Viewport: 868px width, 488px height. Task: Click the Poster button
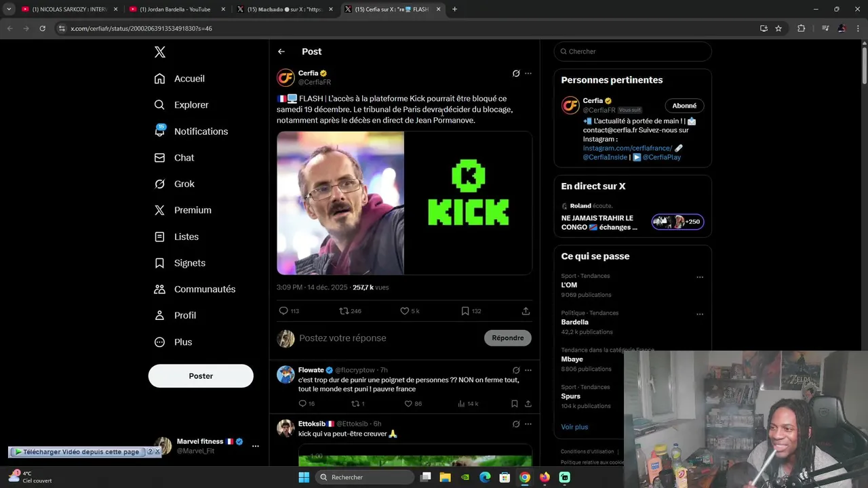point(201,376)
